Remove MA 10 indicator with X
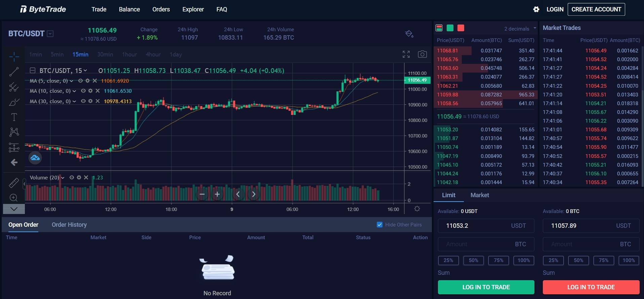 tap(97, 91)
